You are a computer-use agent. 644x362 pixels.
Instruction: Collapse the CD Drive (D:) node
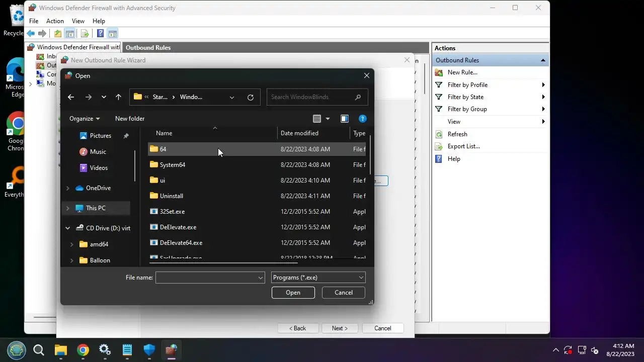(68, 228)
